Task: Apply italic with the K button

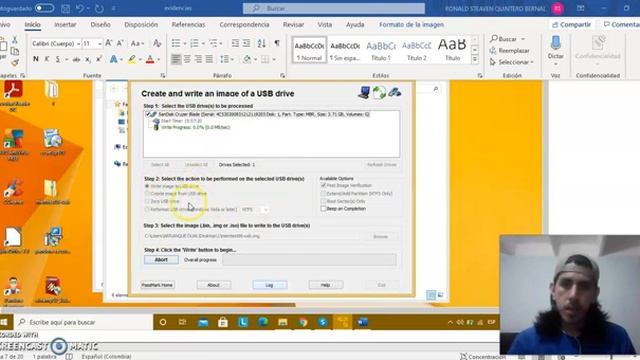Action: [47, 60]
